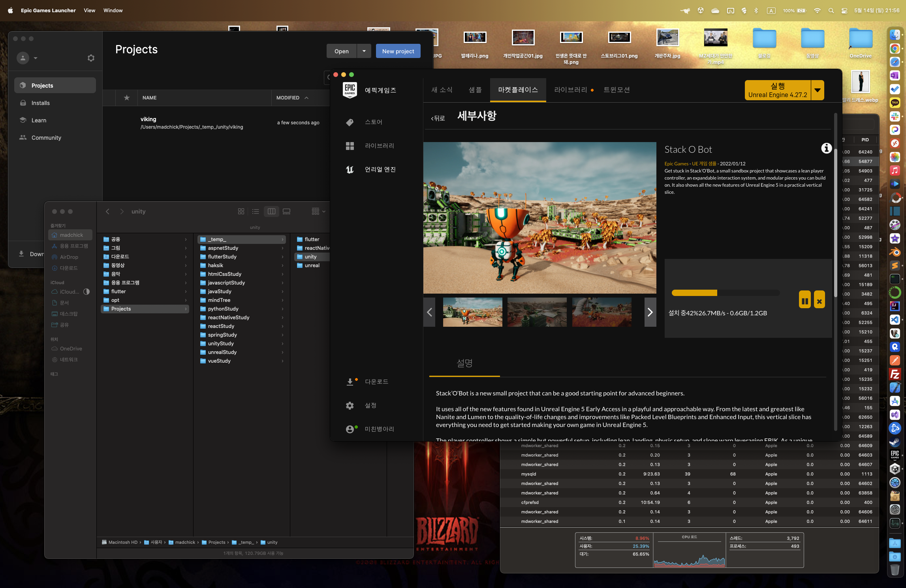This screenshot has height=588, width=906.
Task: Click the Epic Games logo in launcher sidebar
Action: point(350,90)
